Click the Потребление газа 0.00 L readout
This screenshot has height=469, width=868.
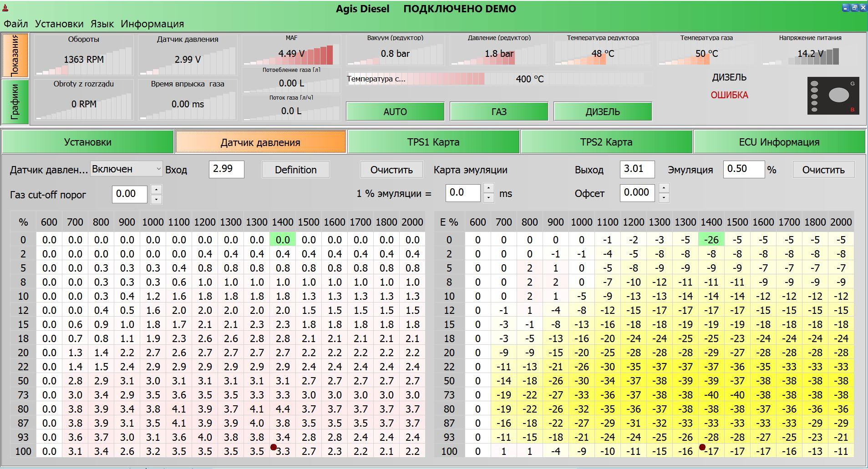pos(291,80)
